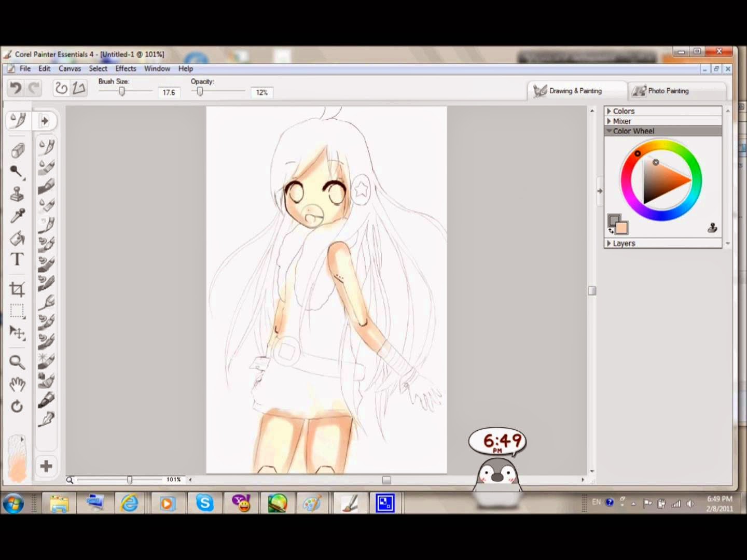This screenshot has height=560, width=747.
Task: Select the Brush tool in the toolbox
Action: [x=18, y=121]
